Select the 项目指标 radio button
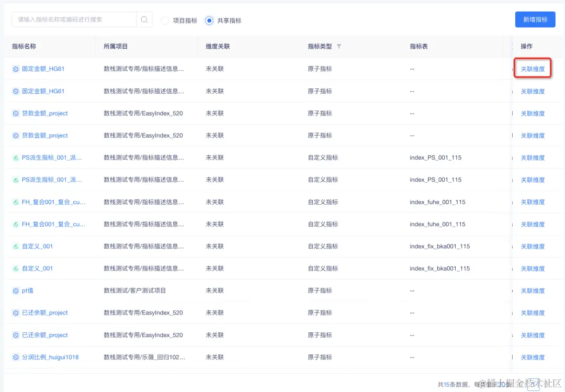The image size is (565, 392). point(165,21)
